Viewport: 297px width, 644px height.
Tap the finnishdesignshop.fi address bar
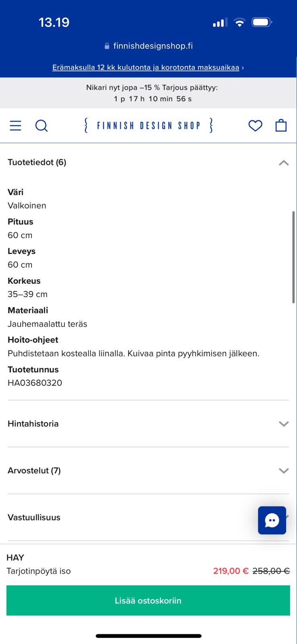pos(153,45)
